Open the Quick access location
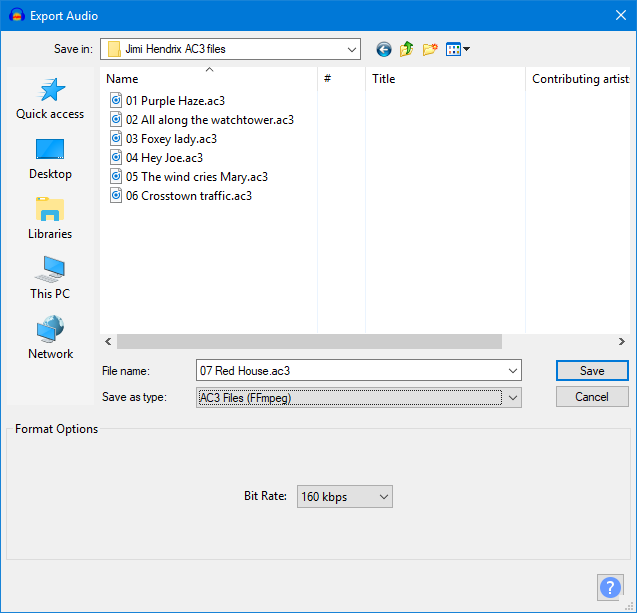 point(50,98)
